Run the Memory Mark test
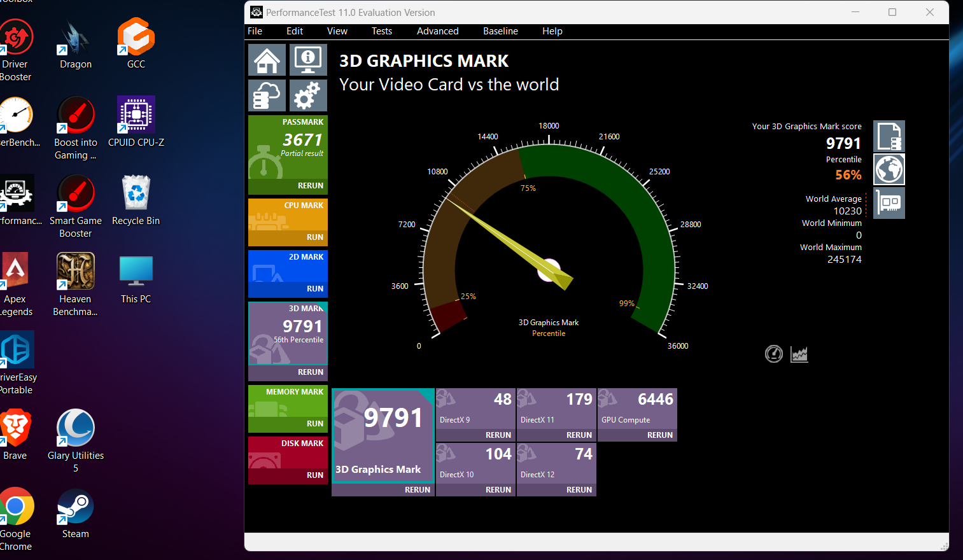This screenshot has width=963, height=560. pos(315,424)
